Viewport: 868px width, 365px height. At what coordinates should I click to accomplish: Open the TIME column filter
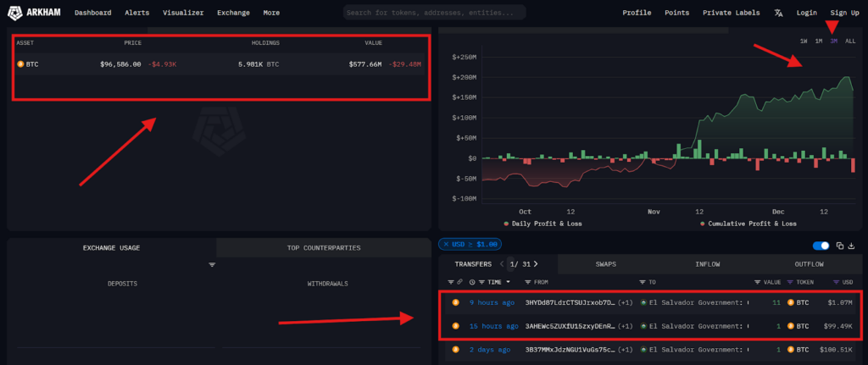point(481,282)
